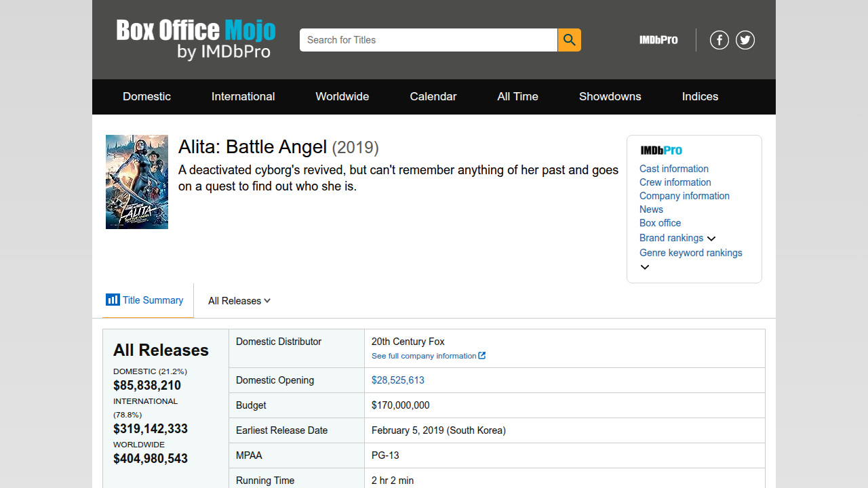Open the Box office link
The height and width of the screenshot is (488, 868).
pos(660,223)
